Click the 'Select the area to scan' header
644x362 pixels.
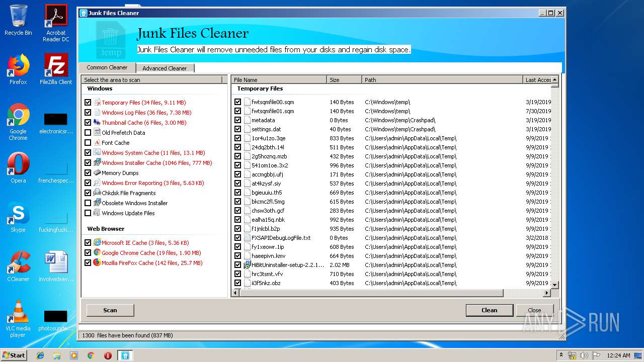click(151, 80)
